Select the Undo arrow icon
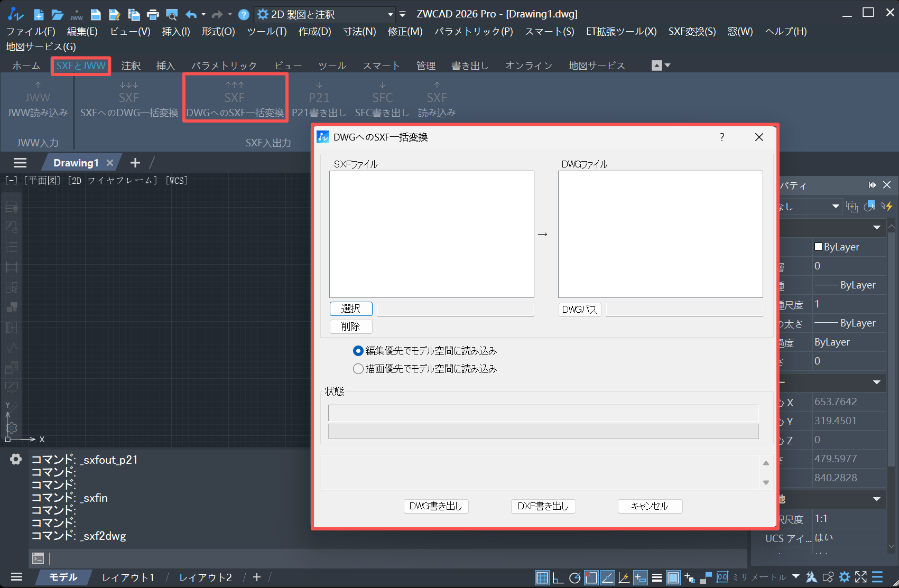Image resolution: width=899 pixels, height=588 pixels. pos(190,15)
